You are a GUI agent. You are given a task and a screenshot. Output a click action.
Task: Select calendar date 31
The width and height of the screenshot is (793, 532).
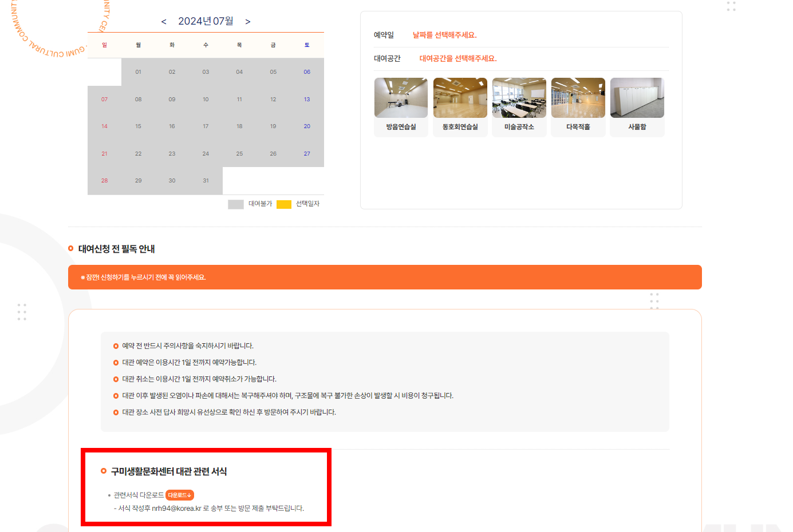point(206,181)
